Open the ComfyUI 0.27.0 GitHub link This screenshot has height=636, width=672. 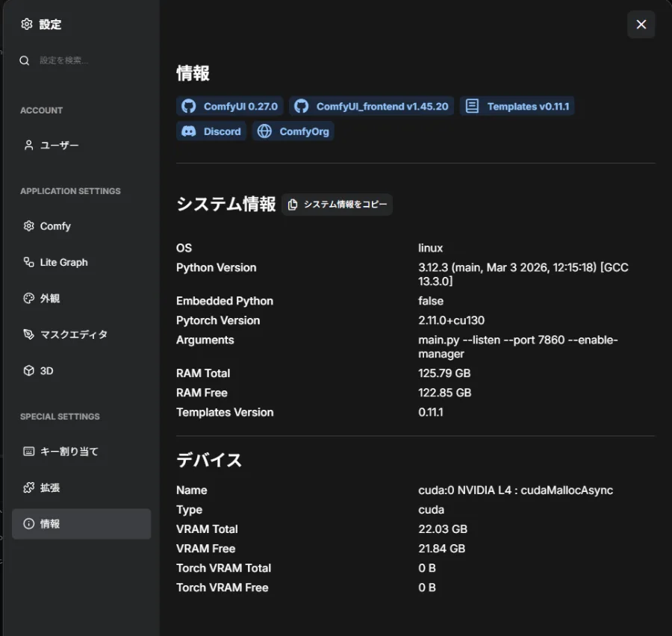[x=230, y=106]
